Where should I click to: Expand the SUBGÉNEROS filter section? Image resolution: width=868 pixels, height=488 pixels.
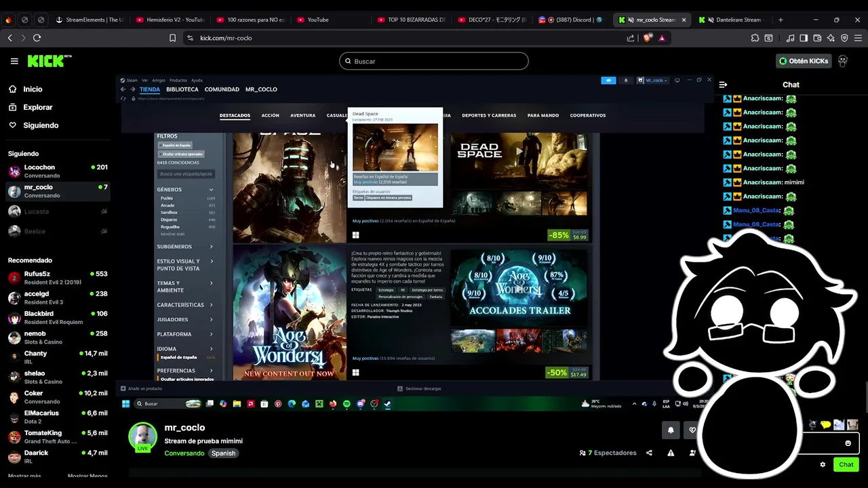tap(185, 247)
